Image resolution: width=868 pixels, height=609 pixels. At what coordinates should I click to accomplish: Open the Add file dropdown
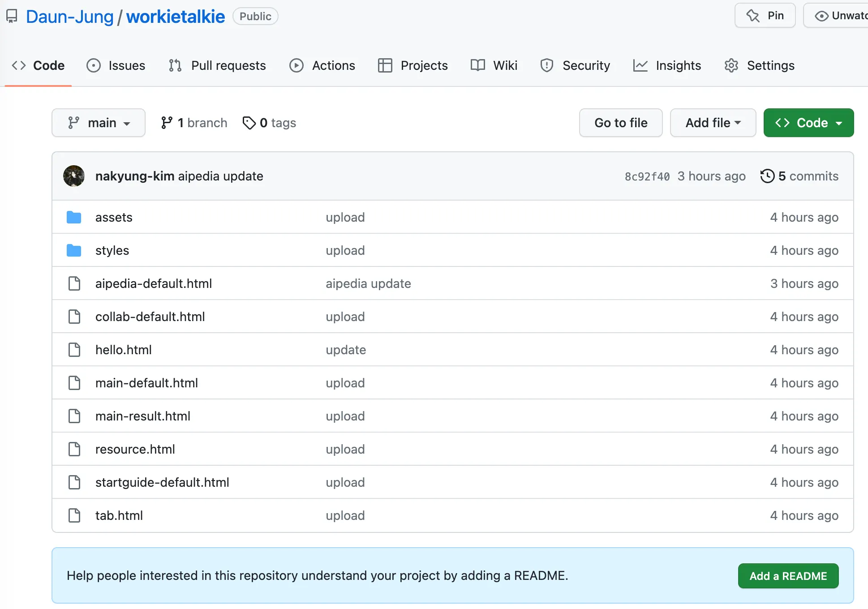point(713,123)
